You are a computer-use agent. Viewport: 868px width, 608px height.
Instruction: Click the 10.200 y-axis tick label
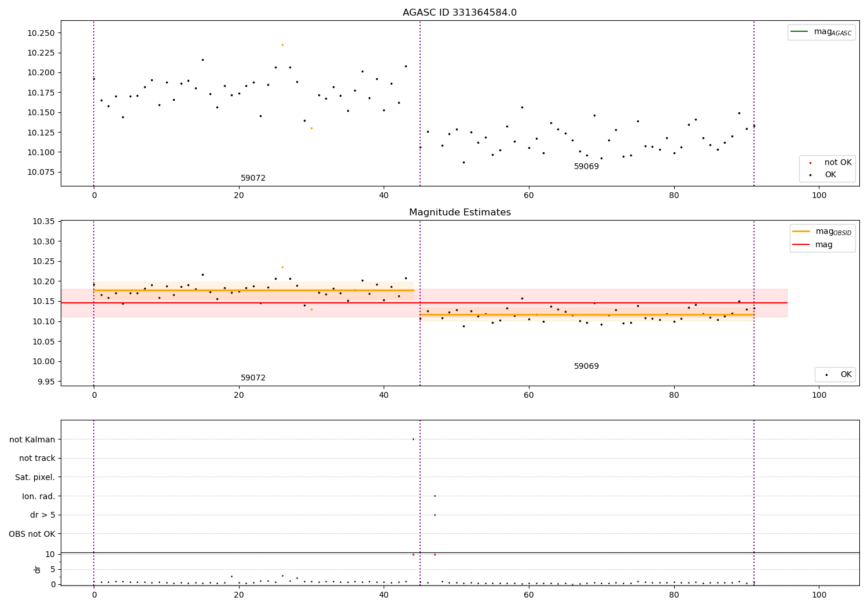pos(41,72)
